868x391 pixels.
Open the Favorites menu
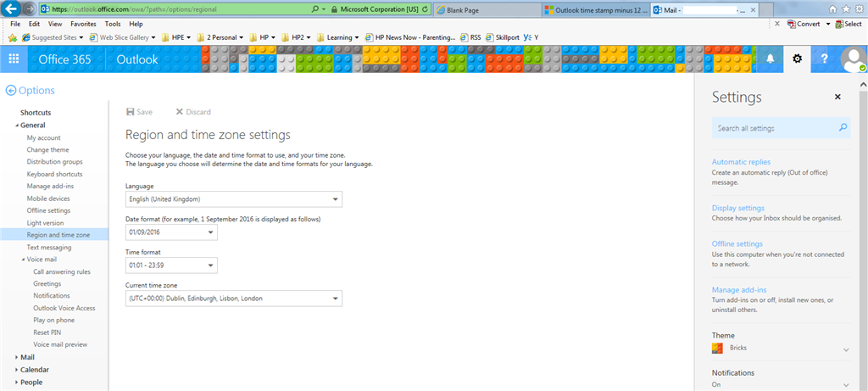point(84,24)
